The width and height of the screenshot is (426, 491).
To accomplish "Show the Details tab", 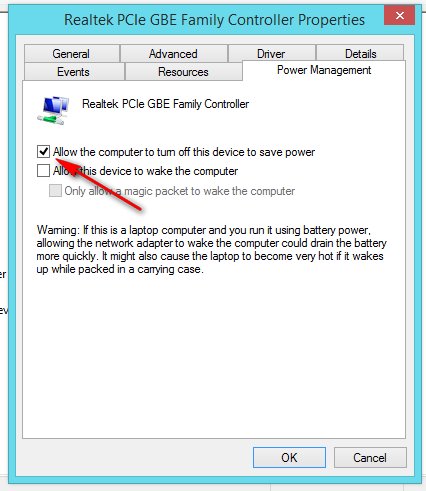I will [x=360, y=54].
